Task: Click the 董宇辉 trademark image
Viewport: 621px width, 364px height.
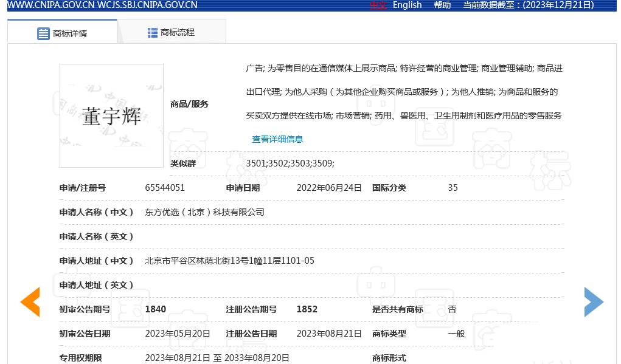Action: [111, 115]
